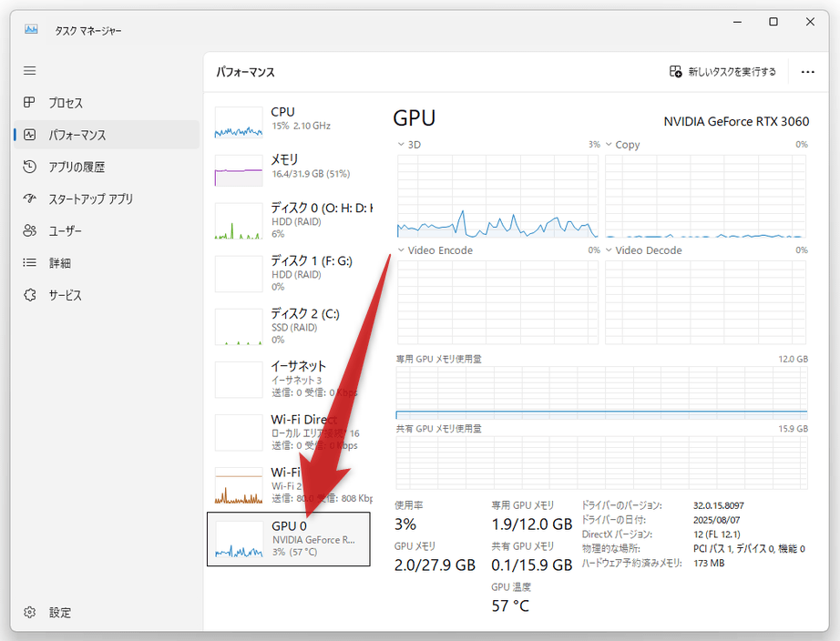The width and height of the screenshot is (840, 641).
Task: Expand the Video Decode engine selector
Action: tap(610, 250)
